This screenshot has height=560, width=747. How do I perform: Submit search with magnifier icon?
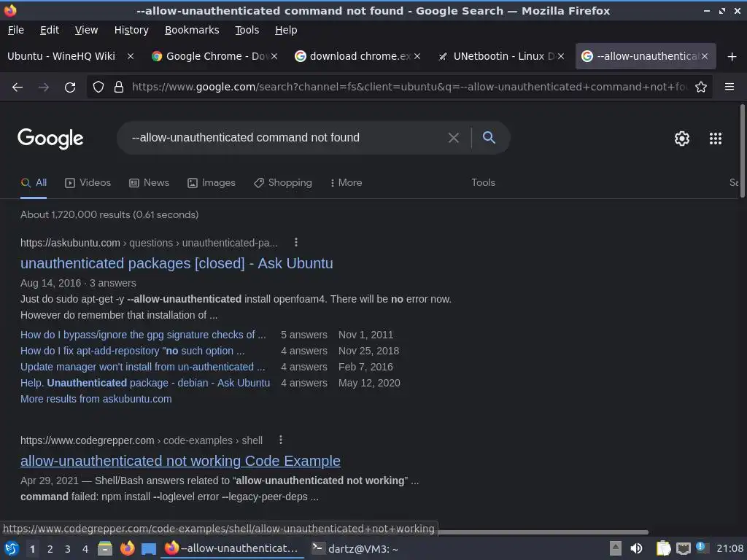489,138
